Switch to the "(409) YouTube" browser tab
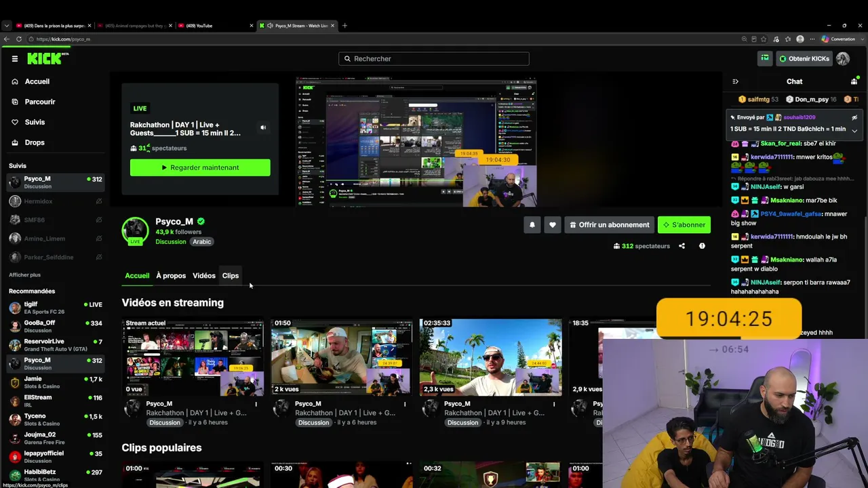This screenshot has height=488, width=868. tap(216, 26)
